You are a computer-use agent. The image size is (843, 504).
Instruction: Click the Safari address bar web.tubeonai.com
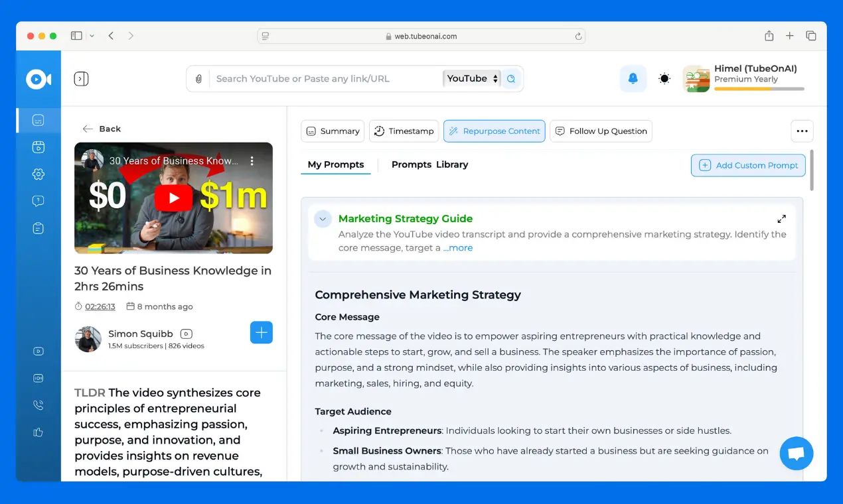(x=421, y=36)
